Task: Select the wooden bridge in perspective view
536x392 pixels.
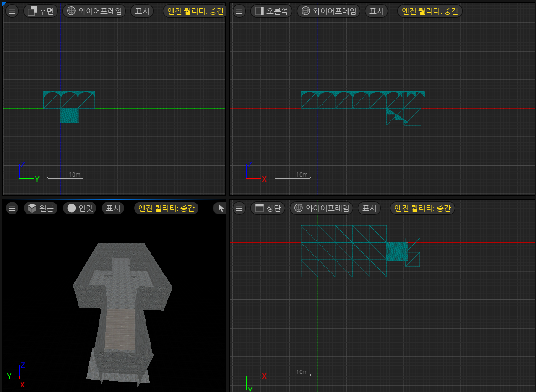Action: tap(120, 329)
